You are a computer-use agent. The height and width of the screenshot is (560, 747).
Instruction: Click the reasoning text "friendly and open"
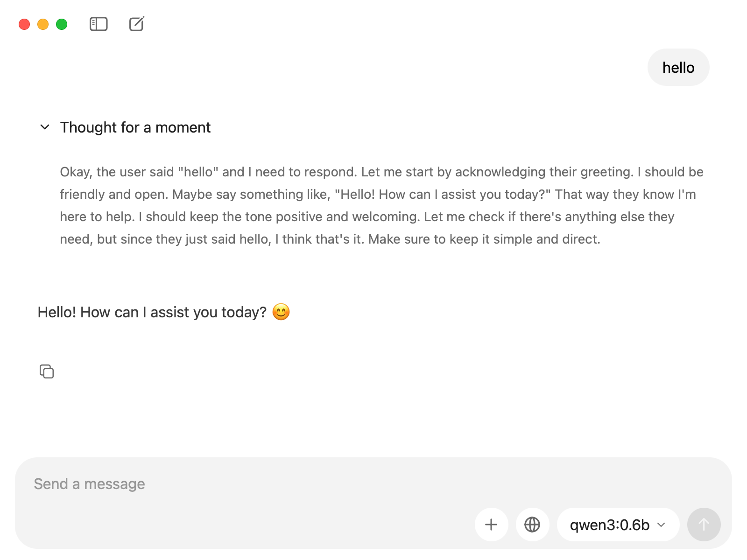coord(113,195)
